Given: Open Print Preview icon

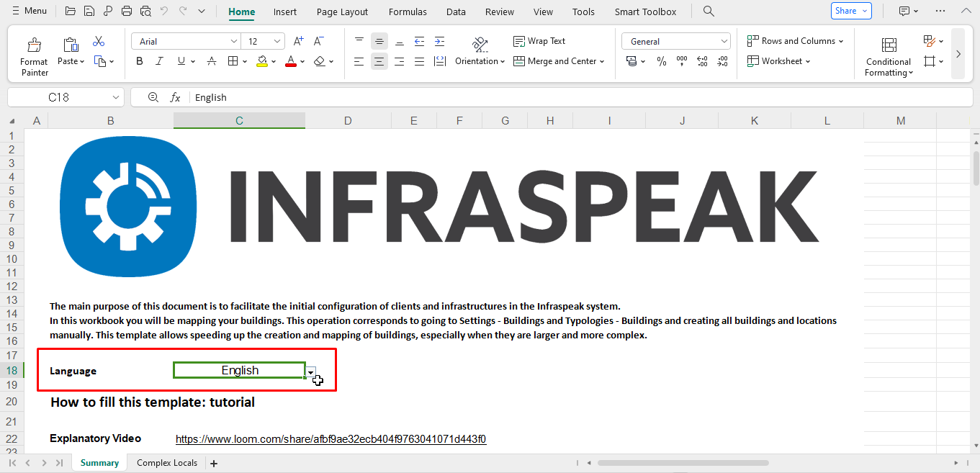Looking at the screenshot, I should [x=145, y=11].
